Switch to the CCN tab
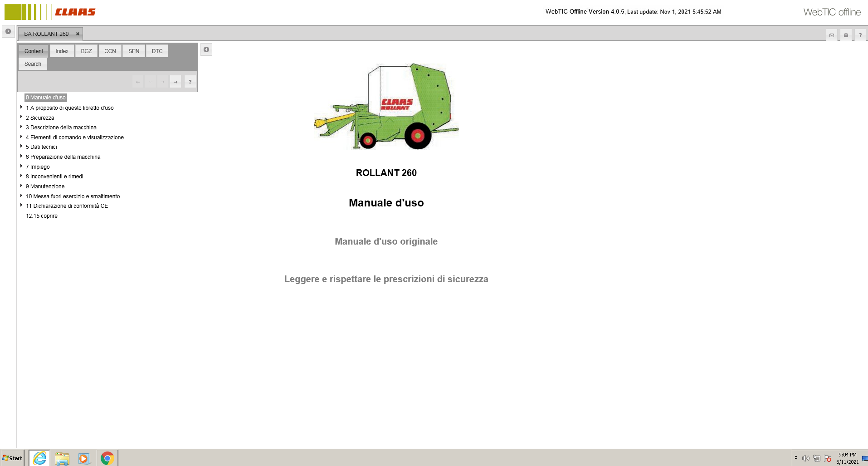Viewport: 868px width, 466px height. [110, 51]
